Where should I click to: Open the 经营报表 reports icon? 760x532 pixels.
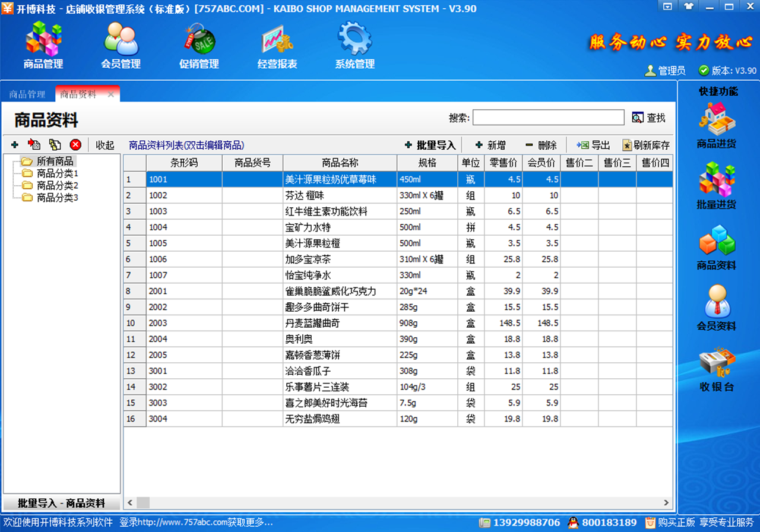(275, 45)
